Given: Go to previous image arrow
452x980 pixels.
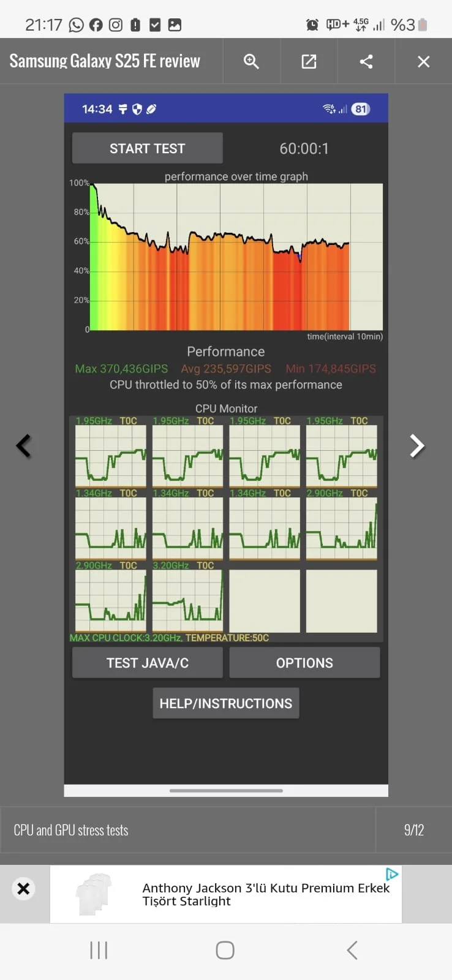Looking at the screenshot, I should coord(24,446).
